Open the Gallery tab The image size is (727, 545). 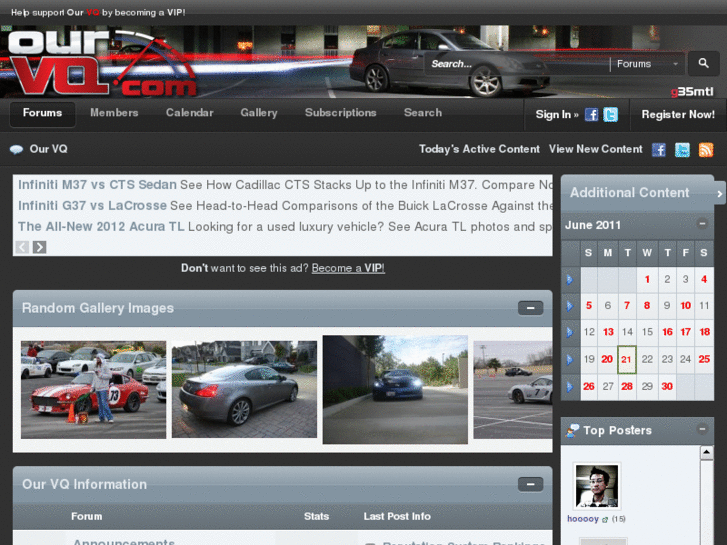coord(259,113)
